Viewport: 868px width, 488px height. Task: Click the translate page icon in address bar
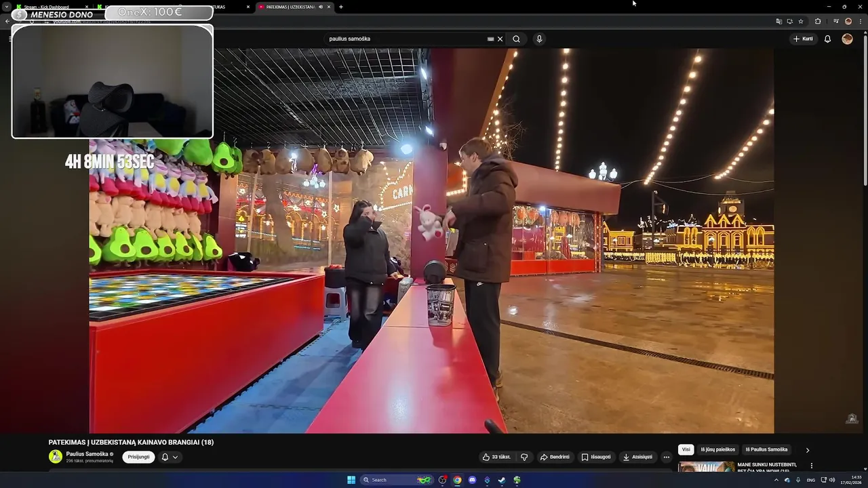coord(778,21)
